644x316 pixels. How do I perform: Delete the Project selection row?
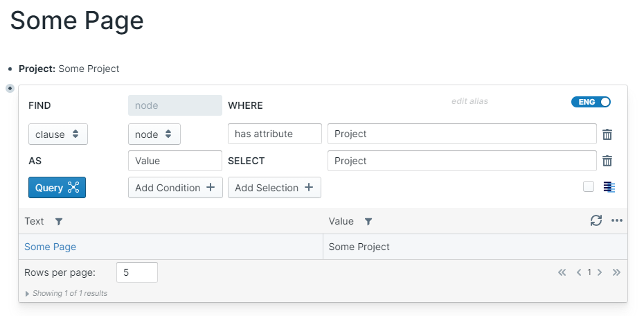[x=607, y=161]
